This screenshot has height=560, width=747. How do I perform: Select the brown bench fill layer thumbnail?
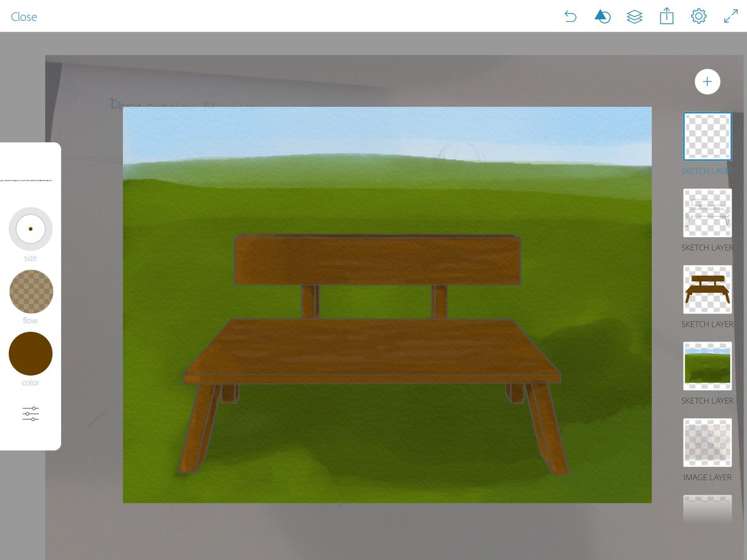click(x=707, y=289)
